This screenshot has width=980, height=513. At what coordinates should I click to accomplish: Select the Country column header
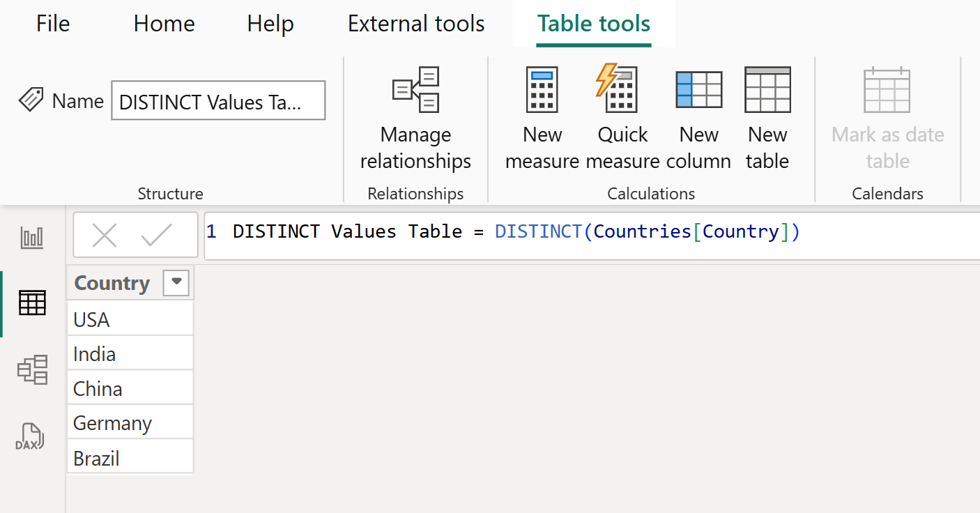pos(112,283)
